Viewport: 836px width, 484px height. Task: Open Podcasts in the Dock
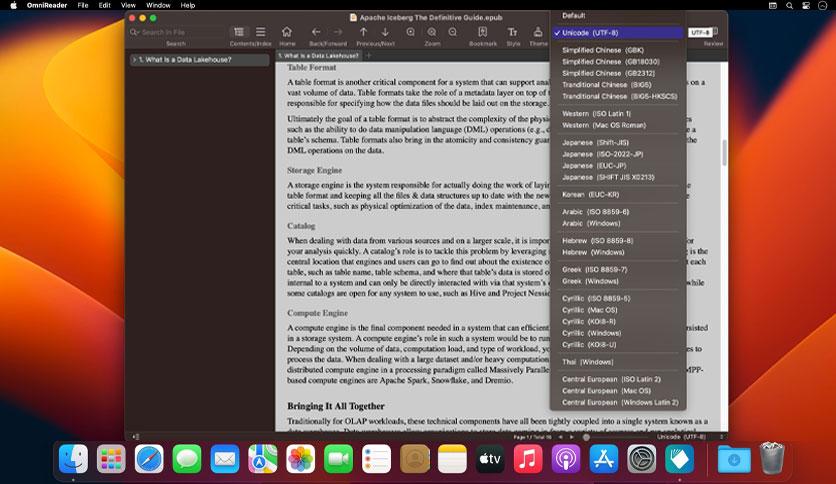pyautogui.click(x=566, y=458)
